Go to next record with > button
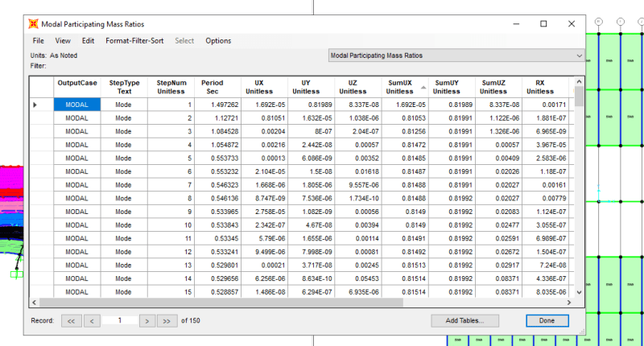 (x=147, y=321)
